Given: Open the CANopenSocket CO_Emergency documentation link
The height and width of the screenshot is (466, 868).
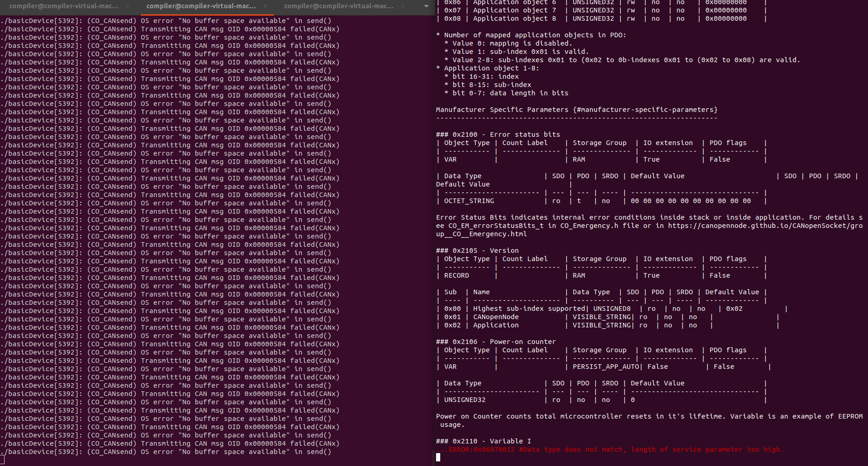Looking at the screenshot, I should 760,226.
